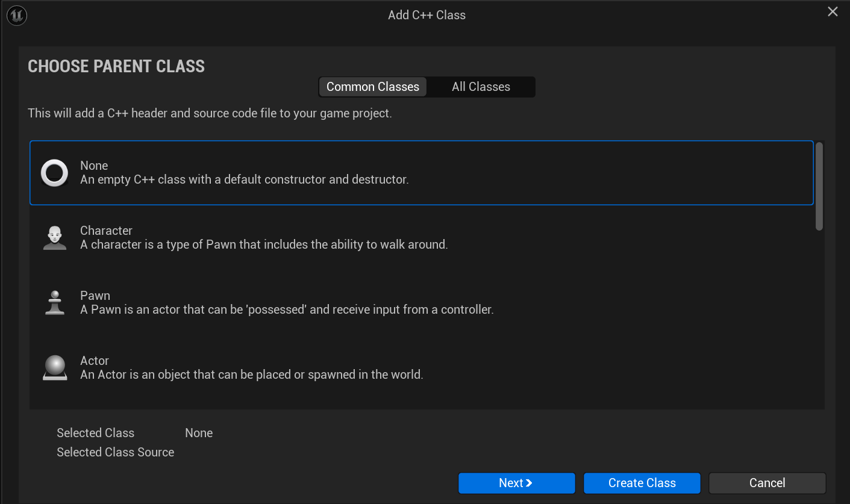850x504 pixels.
Task: Switch to the All Classes tab
Action: [481, 87]
